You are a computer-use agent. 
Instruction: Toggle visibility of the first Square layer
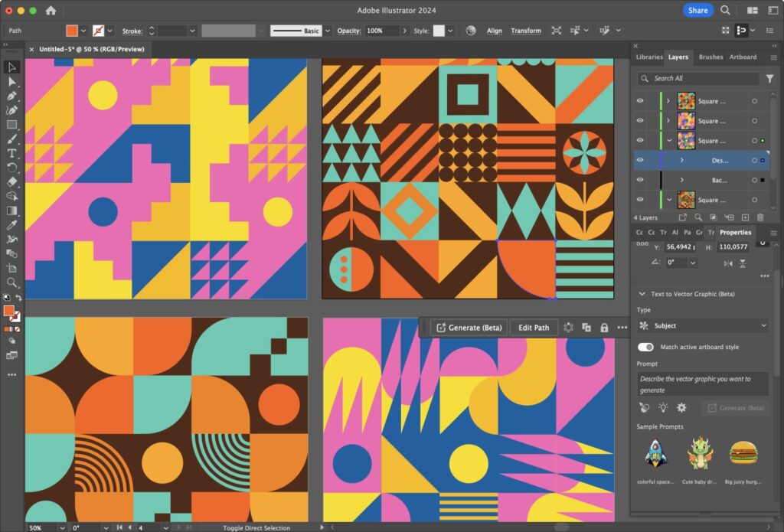tap(640, 100)
